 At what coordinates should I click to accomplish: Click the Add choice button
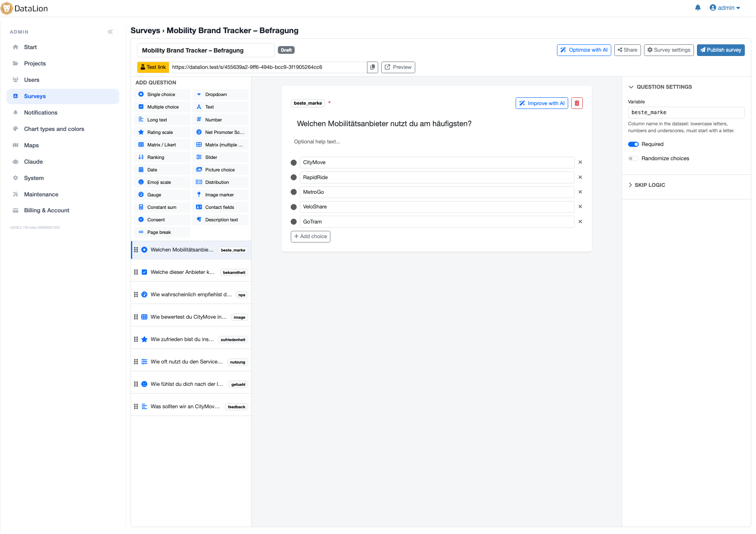[x=311, y=236]
